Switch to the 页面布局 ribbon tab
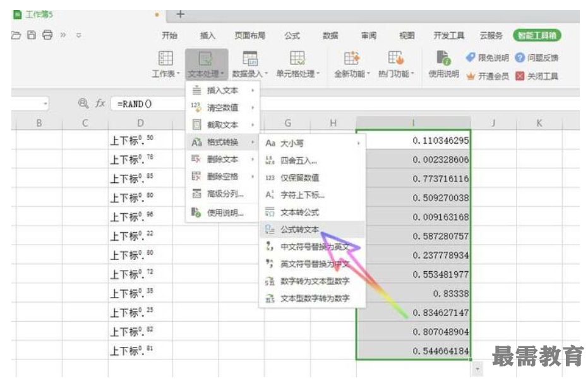 [x=249, y=35]
